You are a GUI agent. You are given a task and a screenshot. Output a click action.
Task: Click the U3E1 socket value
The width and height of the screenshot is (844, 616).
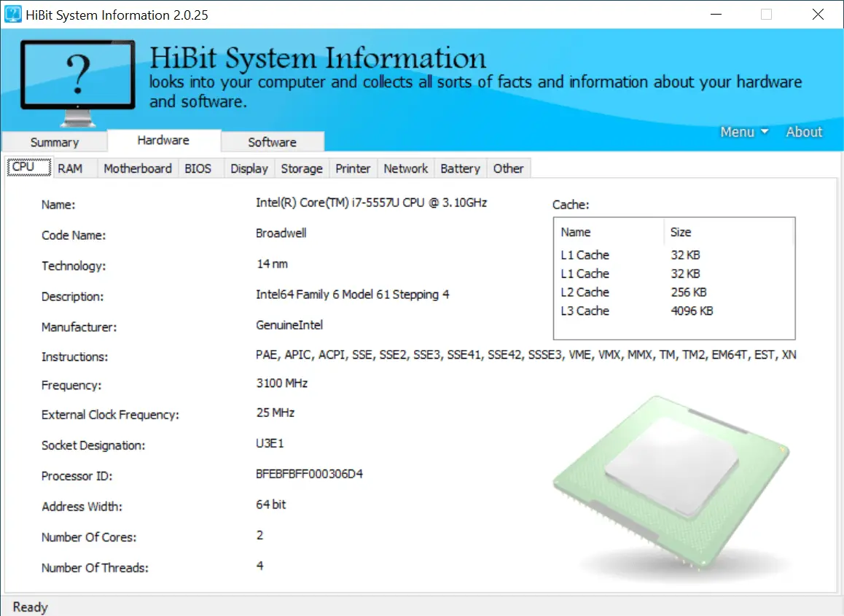pos(270,443)
